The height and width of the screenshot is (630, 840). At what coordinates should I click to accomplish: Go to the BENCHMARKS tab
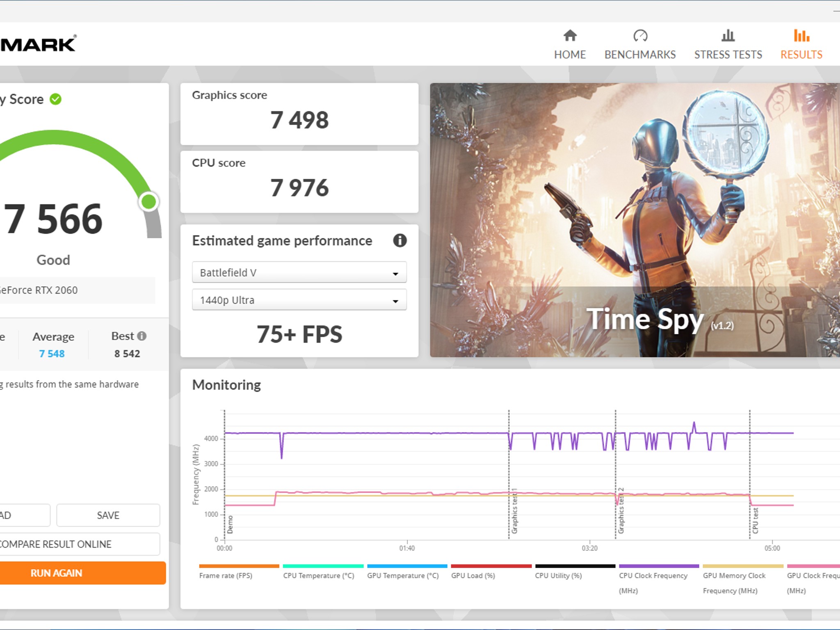(x=640, y=55)
